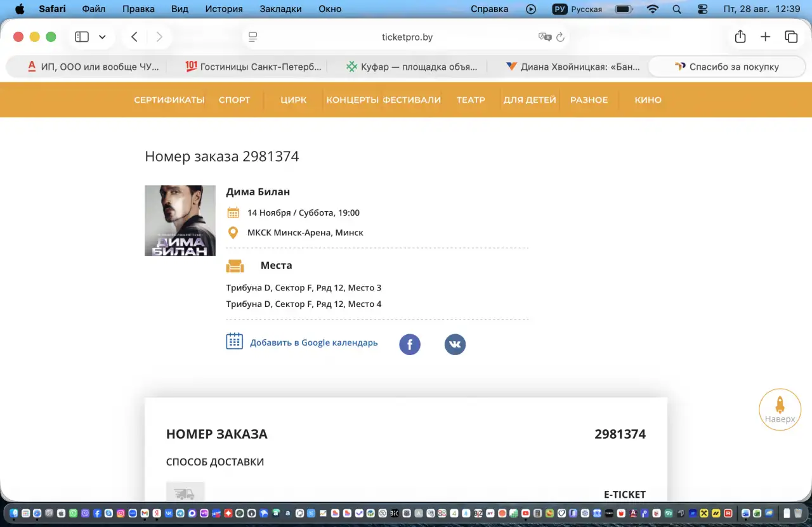Go forward in Safari history

(x=159, y=37)
